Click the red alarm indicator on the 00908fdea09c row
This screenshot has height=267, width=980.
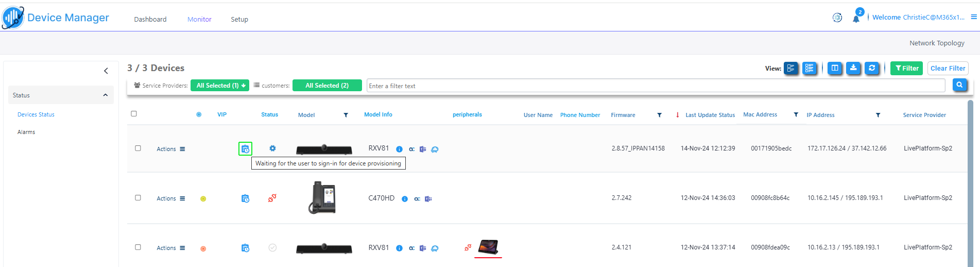[x=203, y=248]
